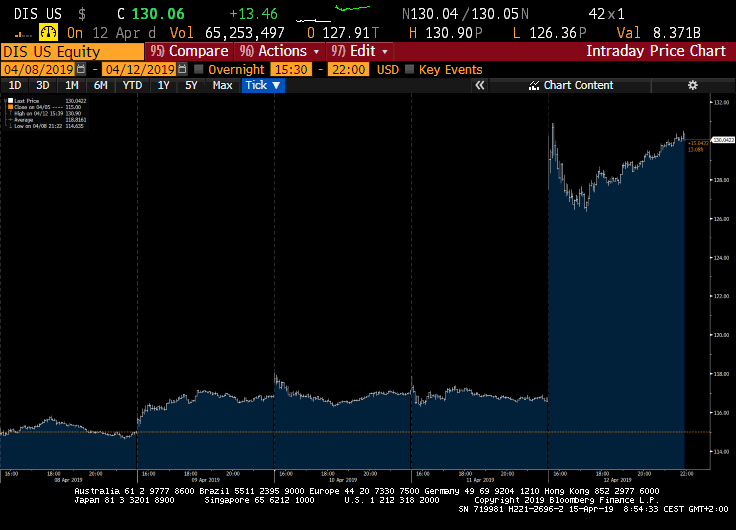Expand the 96) Actions dropdown menu
The width and height of the screenshot is (736, 530).
tap(279, 51)
